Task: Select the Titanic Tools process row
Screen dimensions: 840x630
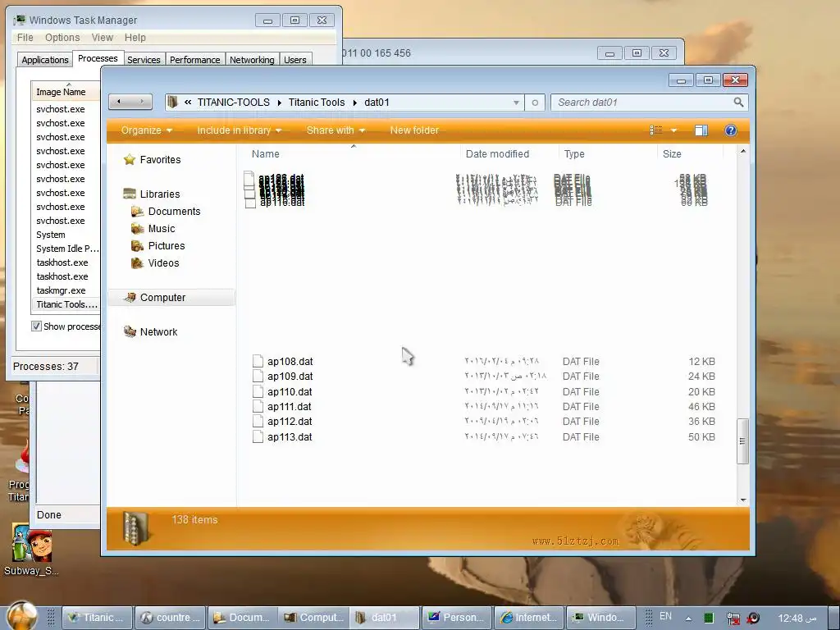Action: click(66, 304)
